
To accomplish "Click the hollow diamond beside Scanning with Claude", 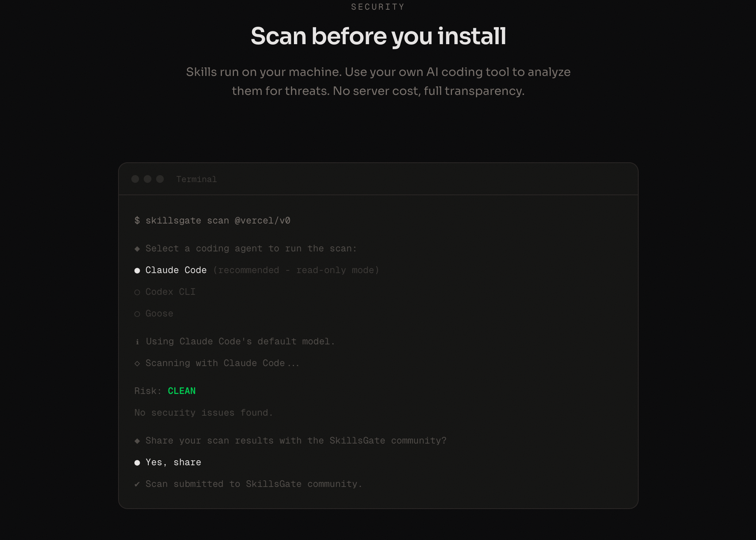I will coord(137,363).
